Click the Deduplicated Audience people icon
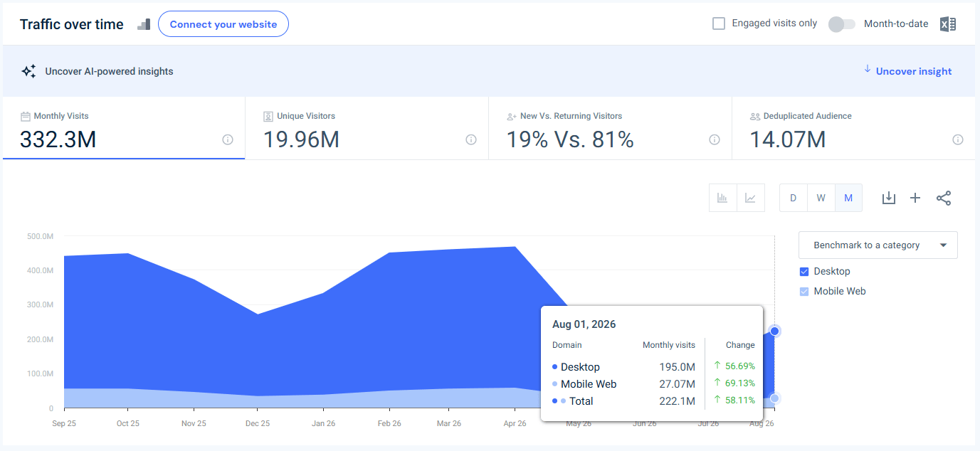The height and width of the screenshot is (451, 980). click(x=755, y=116)
